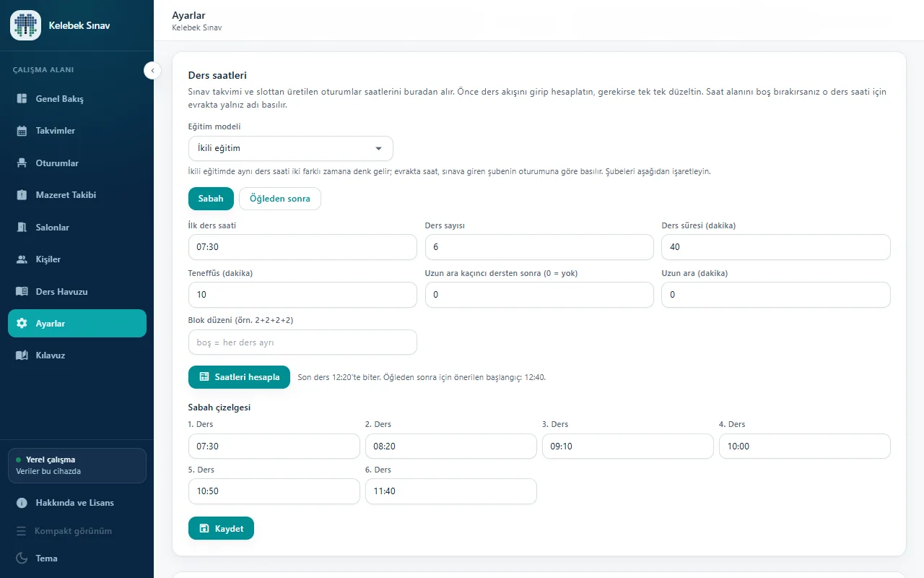This screenshot has width=924, height=578.
Task: Open the Salonlar menu item
Action: pyautogui.click(x=77, y=228)
